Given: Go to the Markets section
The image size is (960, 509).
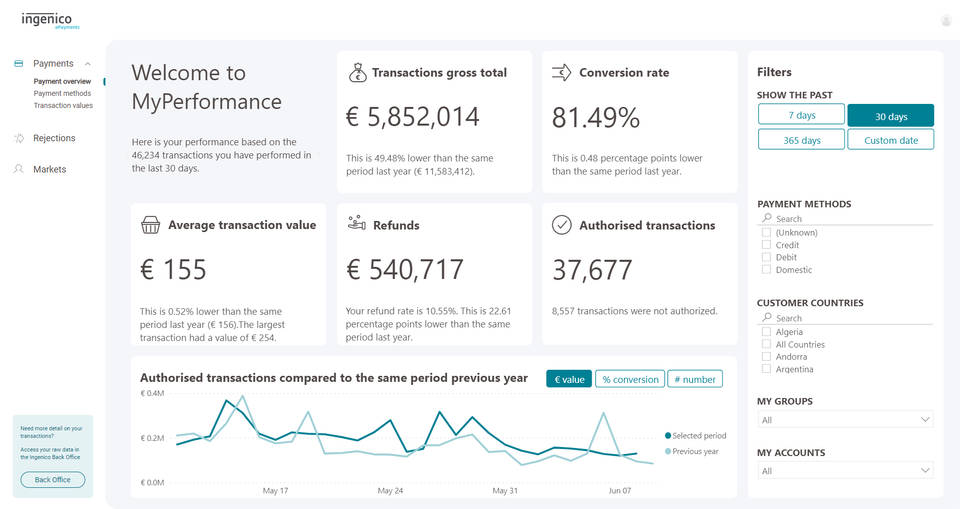Looking at the screenshot, I should pyautogui.click(x=50, y=169).
